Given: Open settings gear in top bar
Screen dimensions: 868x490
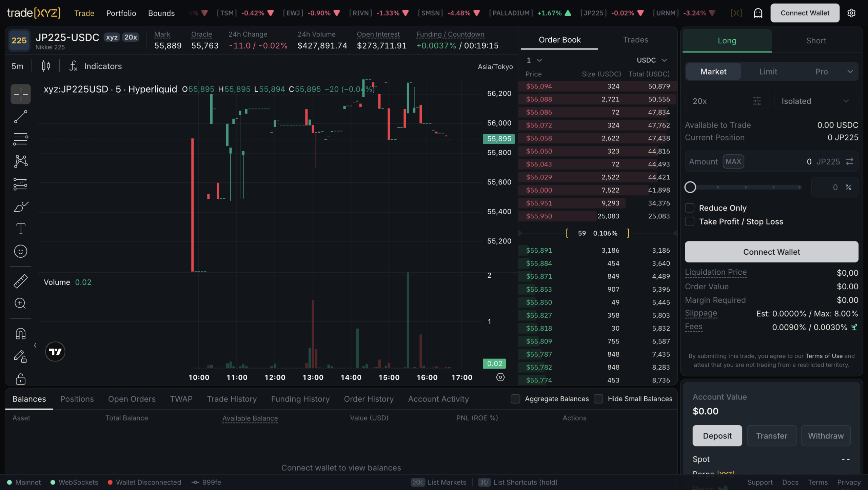Looking at the screenshot, I should click(851, 13).
